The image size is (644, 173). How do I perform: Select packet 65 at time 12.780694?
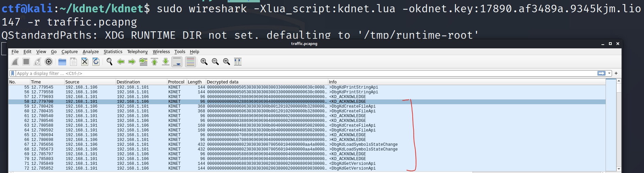coord(307,135)
